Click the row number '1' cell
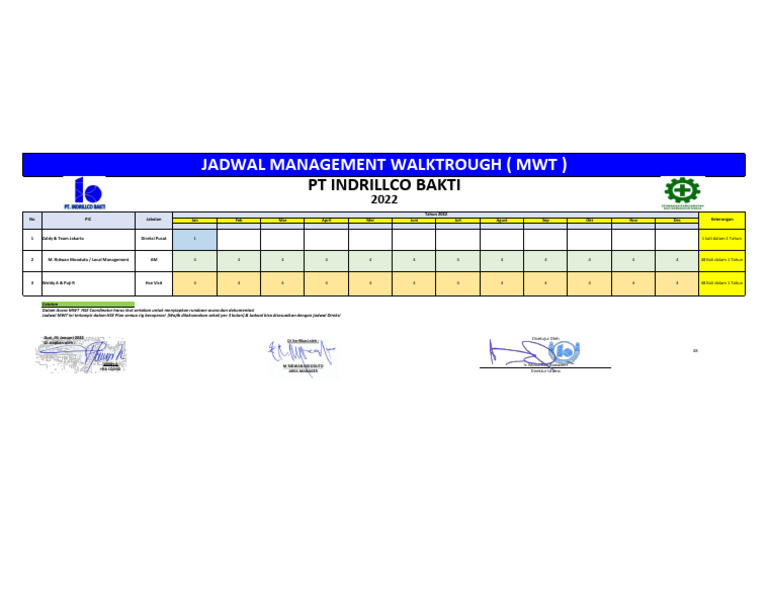This screenshot has height=594, width=768. [x=32, y=239]
